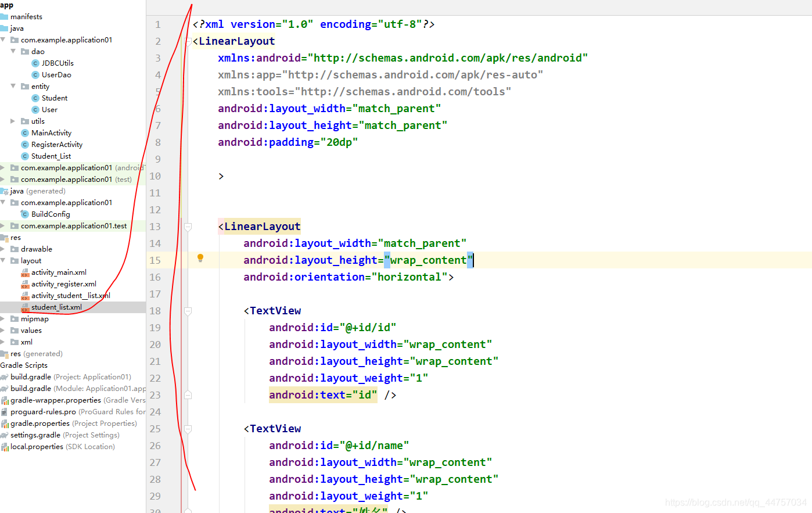Fold the inner LinearLayout at line 13
Screen dimensions: 812x513
click(x=188, y=227)
